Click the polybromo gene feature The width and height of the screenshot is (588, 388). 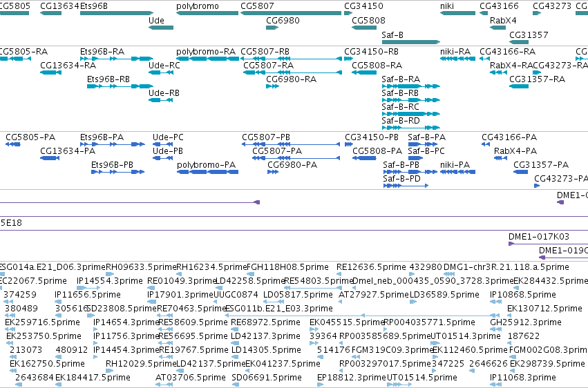tap(207, 13)
